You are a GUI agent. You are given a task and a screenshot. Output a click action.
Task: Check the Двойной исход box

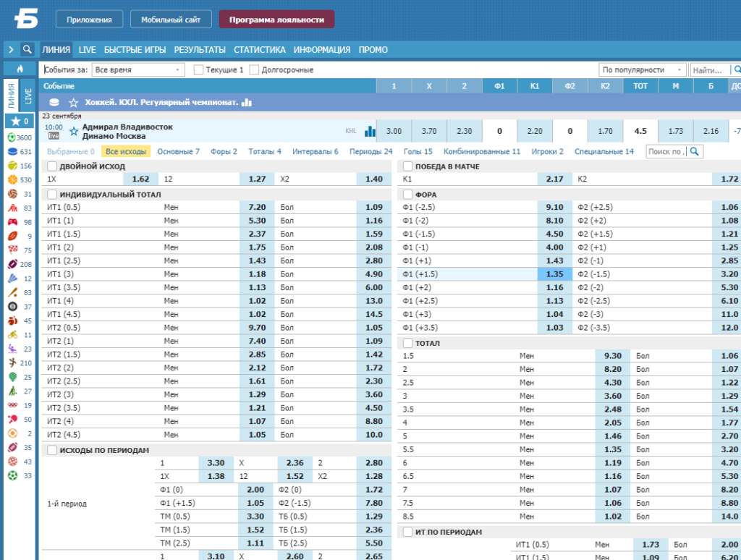(x=52, y=166)
